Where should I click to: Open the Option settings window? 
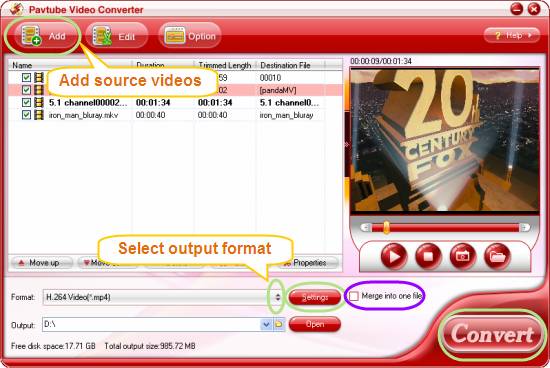coord(190,36)
